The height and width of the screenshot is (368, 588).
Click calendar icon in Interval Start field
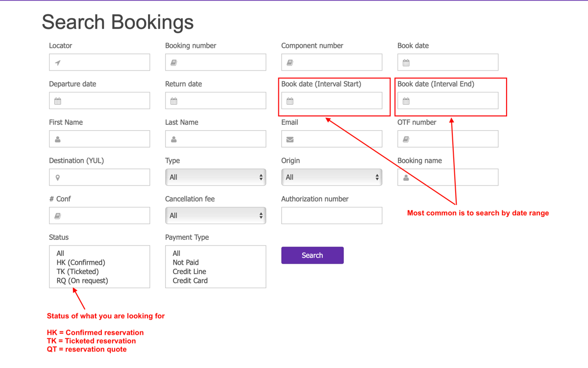290,101
